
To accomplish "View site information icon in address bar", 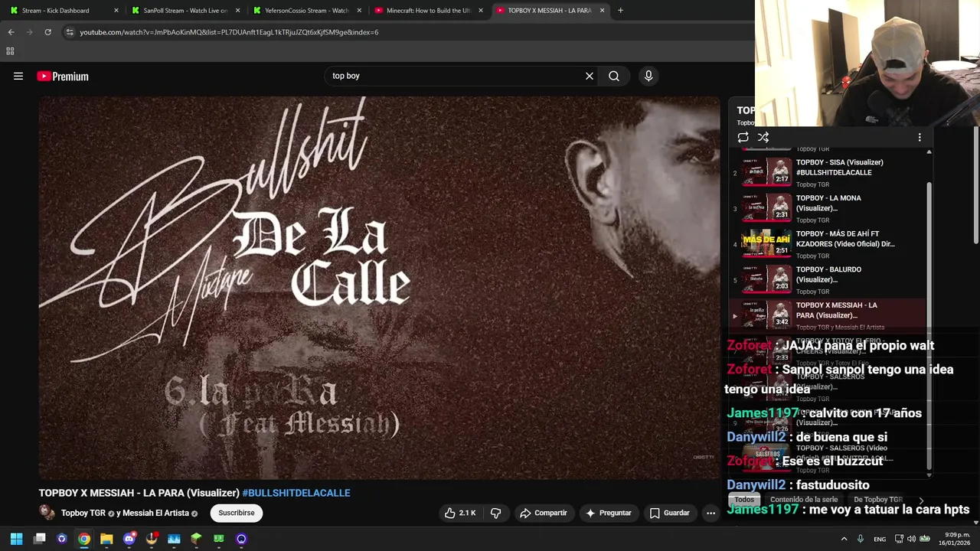I will (70, 32).
